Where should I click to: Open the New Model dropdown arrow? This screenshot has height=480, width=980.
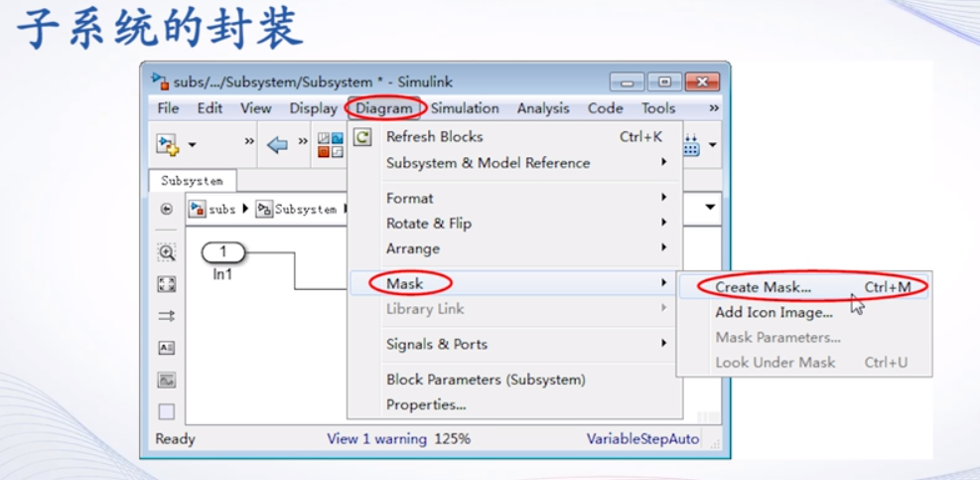pyautogui.click(x=192, y=145)
